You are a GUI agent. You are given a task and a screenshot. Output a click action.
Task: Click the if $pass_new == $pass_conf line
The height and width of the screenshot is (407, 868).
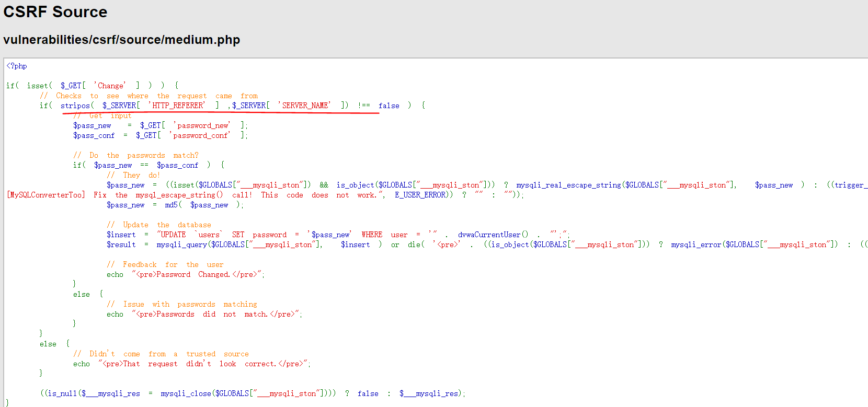coord(149,166)
